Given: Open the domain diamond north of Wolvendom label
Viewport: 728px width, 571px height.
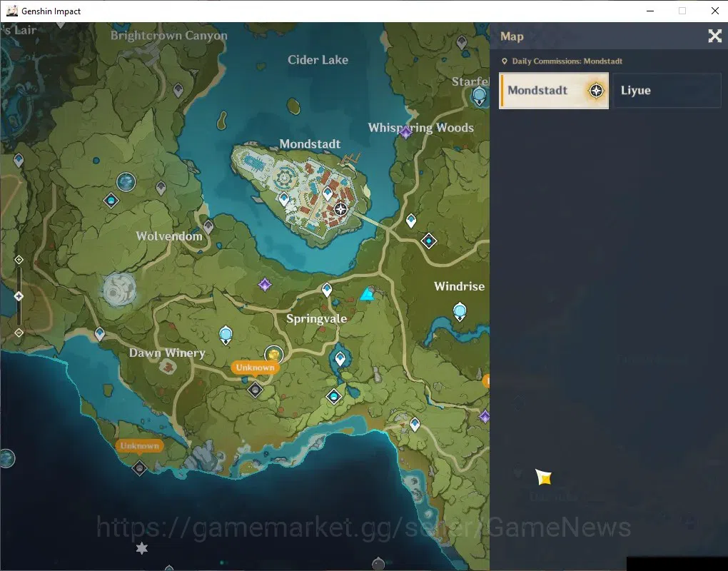Looking at the screenshot, I should (x=111, y=201).
